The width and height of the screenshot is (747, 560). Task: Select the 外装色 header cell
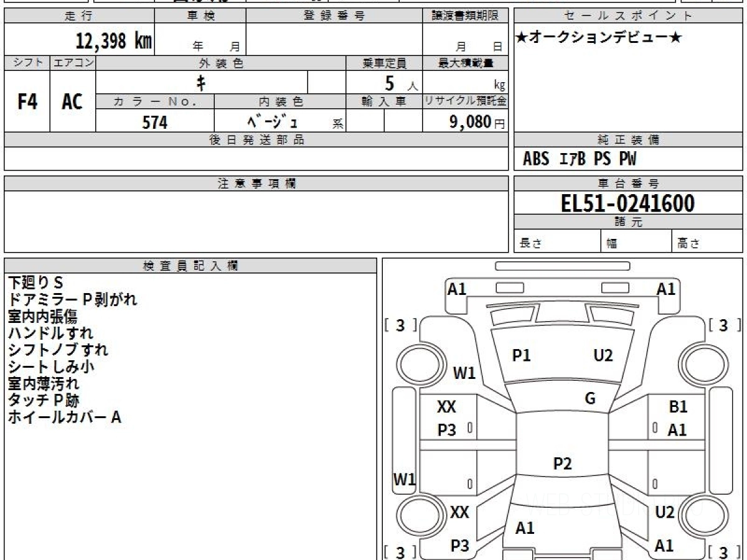(221, 63)
